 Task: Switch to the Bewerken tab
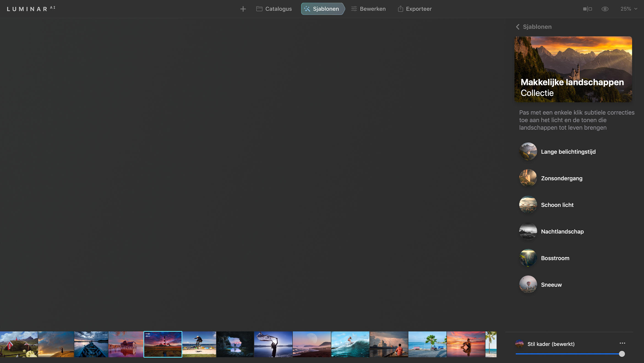(x=373, y=9)
